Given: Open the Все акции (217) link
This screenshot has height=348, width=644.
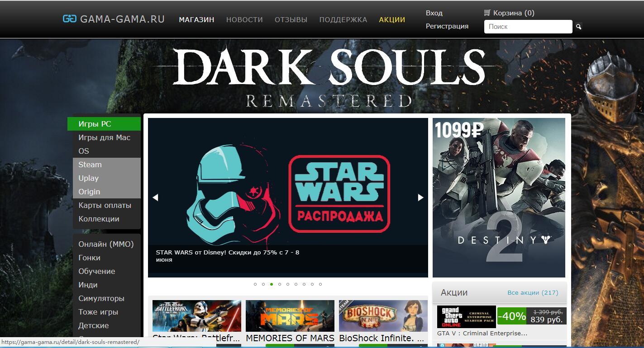Looking at the screenshot, I should click(533, 292).
